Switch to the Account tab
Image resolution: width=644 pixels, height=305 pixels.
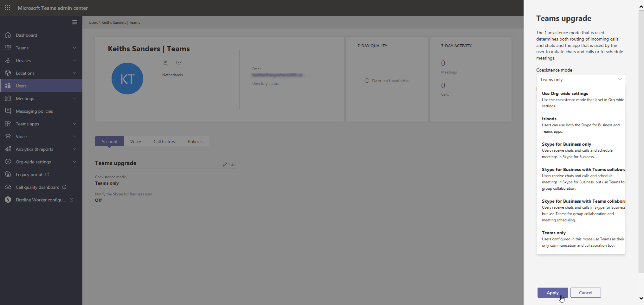[x=109, y=141]
